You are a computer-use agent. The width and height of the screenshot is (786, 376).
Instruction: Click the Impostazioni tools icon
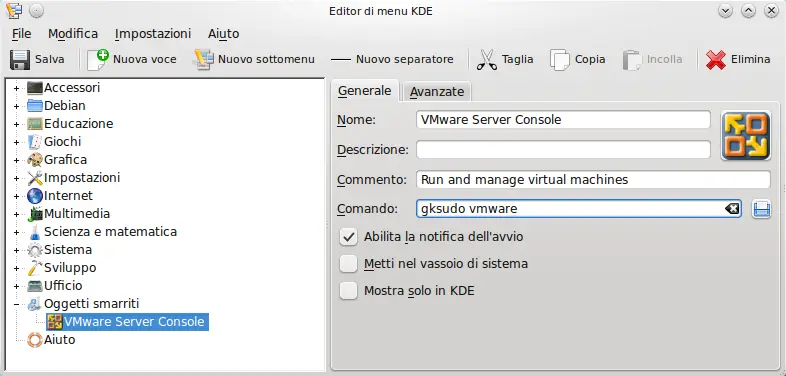35,178
